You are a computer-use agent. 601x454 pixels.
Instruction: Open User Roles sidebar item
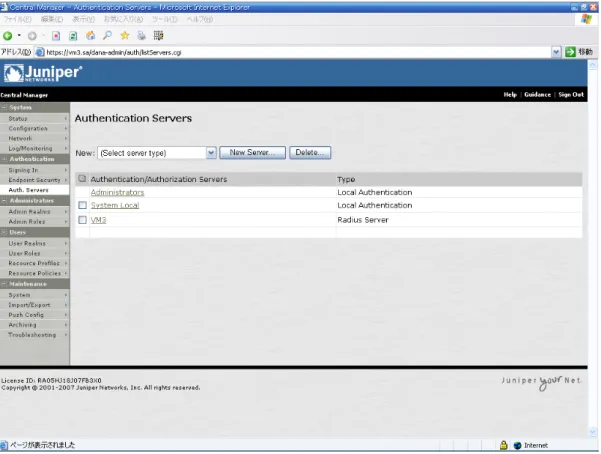pyautogui.click(x=34, y=253)
